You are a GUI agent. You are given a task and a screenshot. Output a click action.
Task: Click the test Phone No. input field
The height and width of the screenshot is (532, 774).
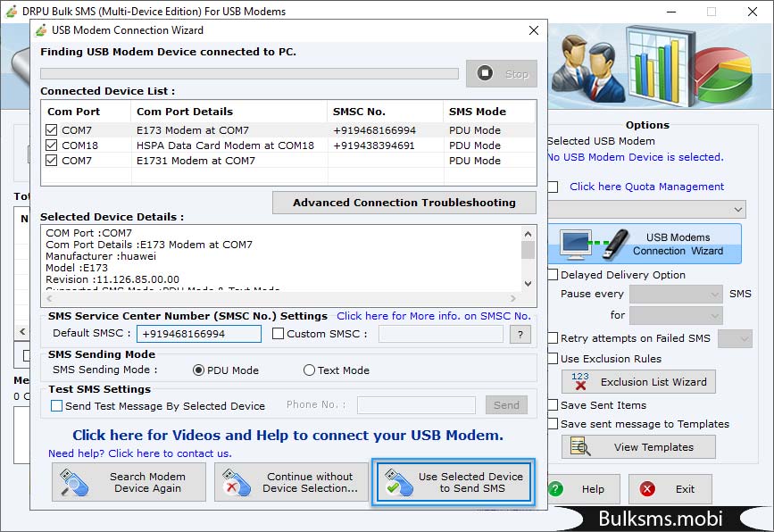tap(416, 405)
